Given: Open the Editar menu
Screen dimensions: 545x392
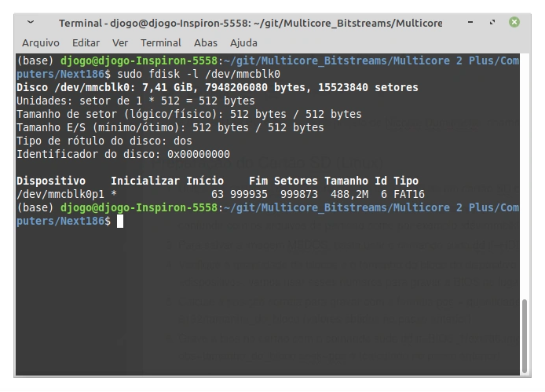Looking at the screenshot, I should (86, 42).
